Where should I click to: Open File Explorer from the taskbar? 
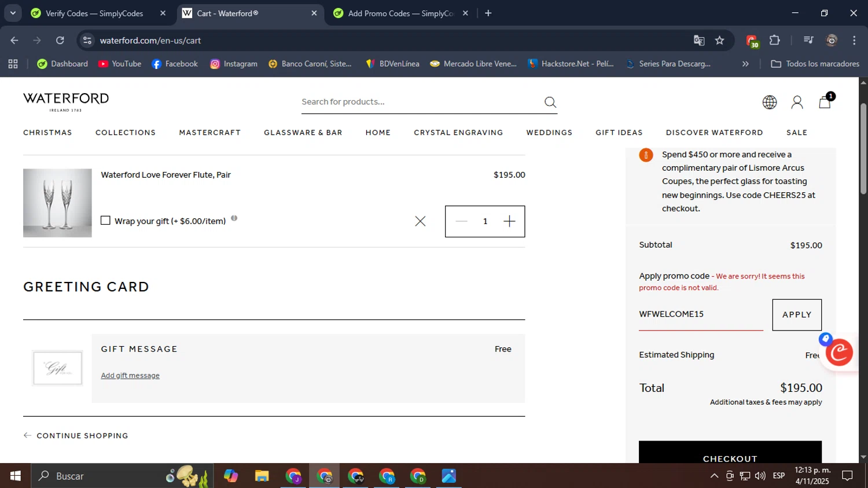262,476
